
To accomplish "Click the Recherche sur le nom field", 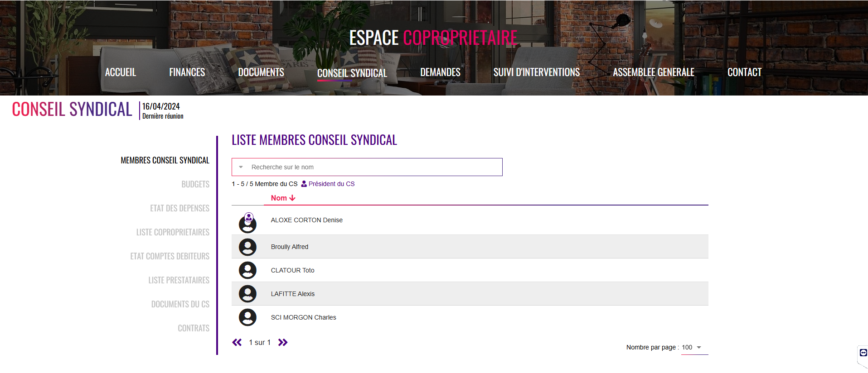I will point(367,167).
